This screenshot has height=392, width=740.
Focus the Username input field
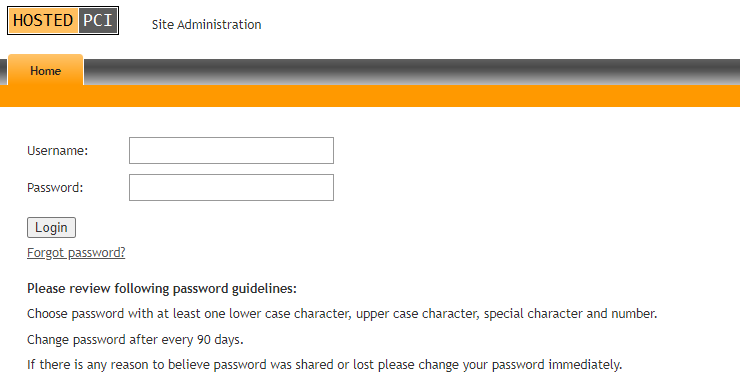[231, 150]
